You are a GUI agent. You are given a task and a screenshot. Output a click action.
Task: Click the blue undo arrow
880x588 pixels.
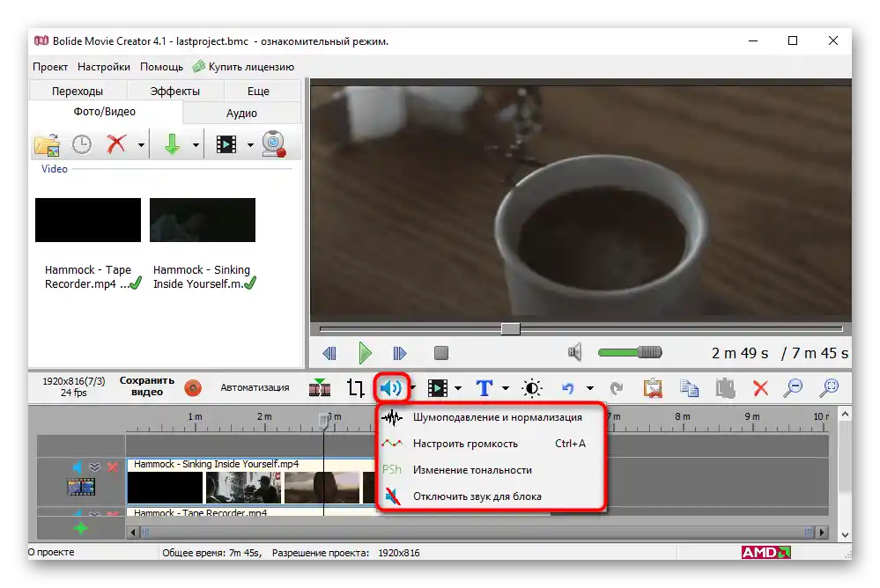[x=568, y=387]
